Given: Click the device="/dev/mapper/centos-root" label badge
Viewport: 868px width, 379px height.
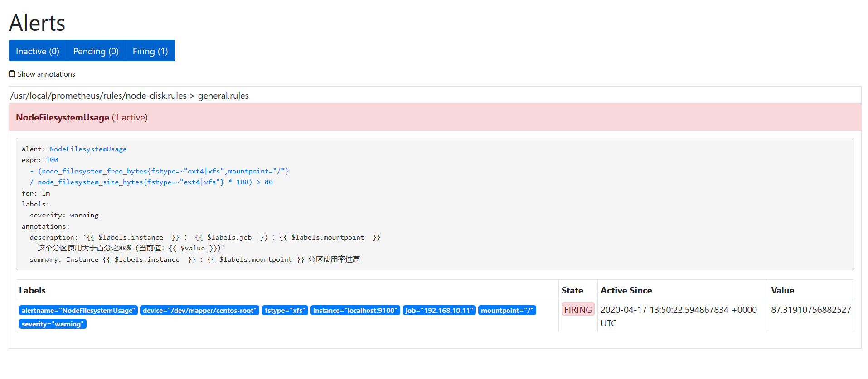Looking at the screenshot, I should tap(199, 310).
